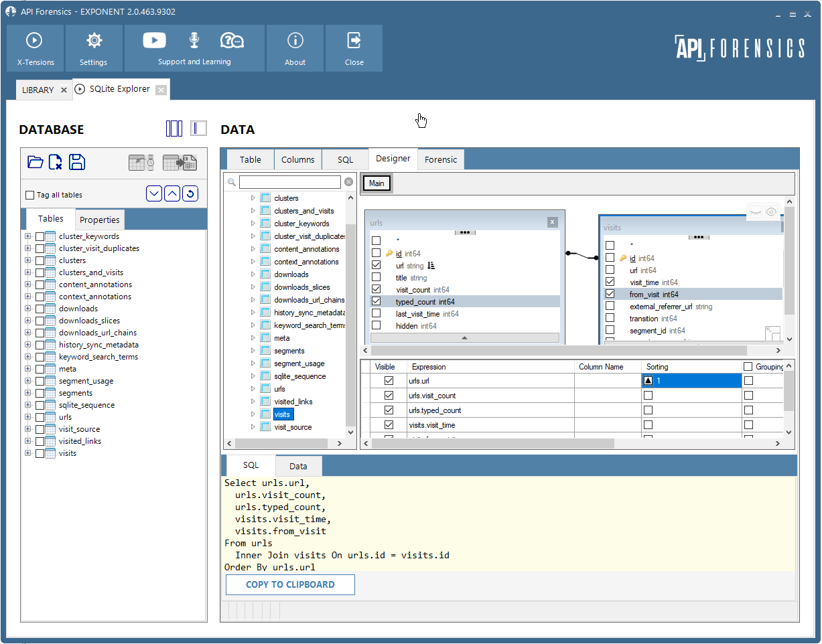Viewport: 822px width, 644px height.
Task: Switch to the Table tab
Action: tap(251, 159)
